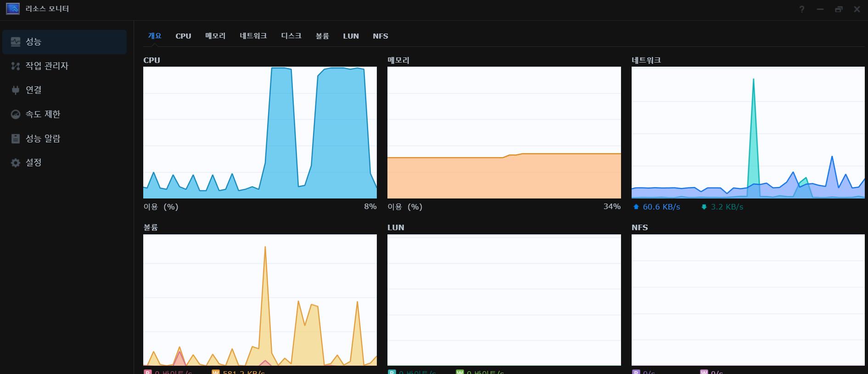Switch to the NFS tab
Viewport: 868px width, 374px height.
380,36
